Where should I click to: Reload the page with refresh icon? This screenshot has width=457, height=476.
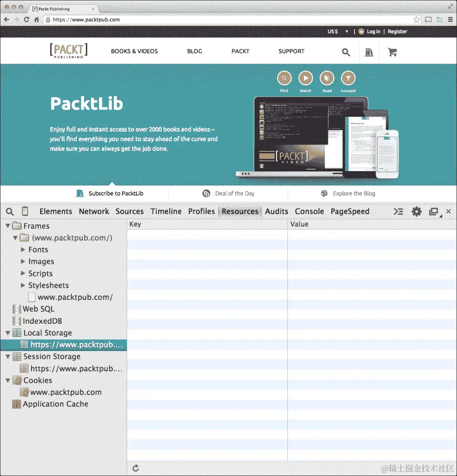(x=27, y=19)
